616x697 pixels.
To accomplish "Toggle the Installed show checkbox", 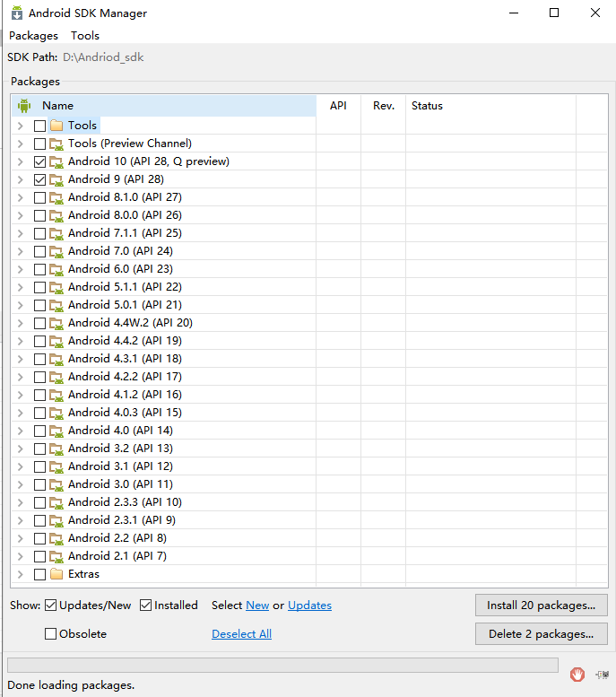I will point(146,605).
